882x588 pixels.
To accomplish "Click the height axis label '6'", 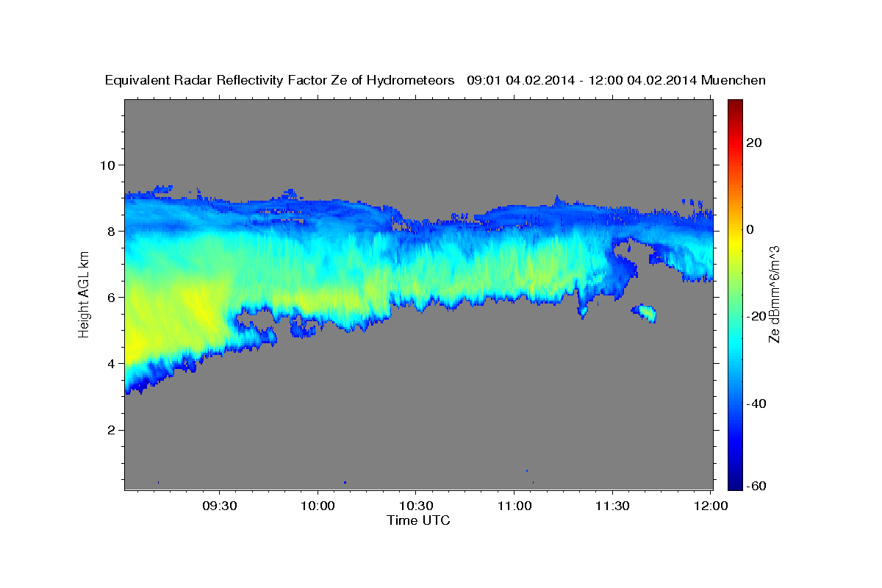I will (x=112, y=297).
